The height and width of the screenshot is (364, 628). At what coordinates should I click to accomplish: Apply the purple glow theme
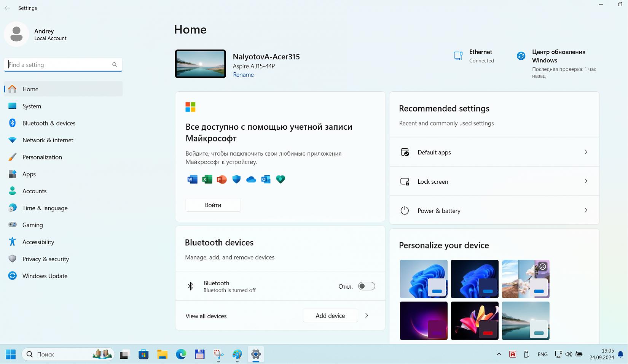424,321
